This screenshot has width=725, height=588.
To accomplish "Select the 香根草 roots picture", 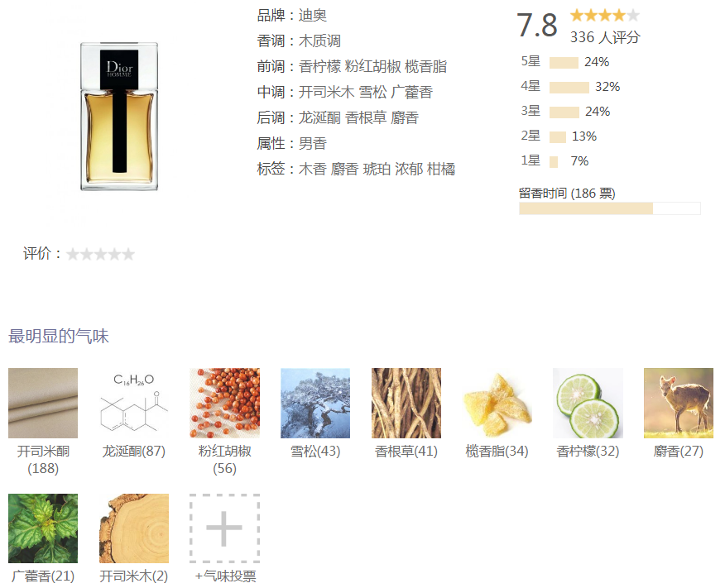I will coord(406,403).
